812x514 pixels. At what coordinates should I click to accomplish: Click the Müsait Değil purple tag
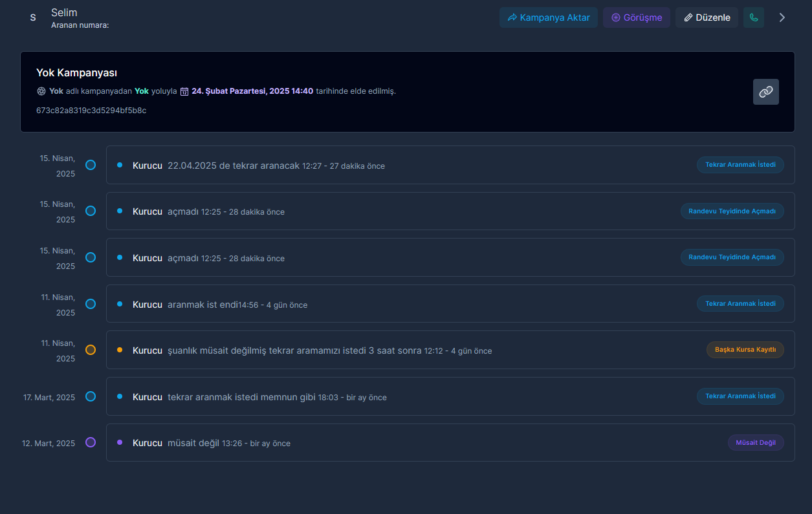tap(756, 443)
